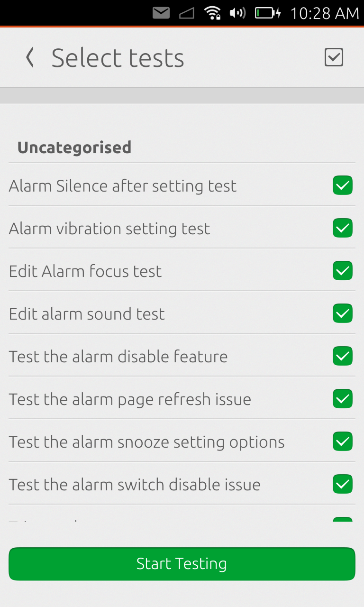The width and height of the screenshot is (364, 607).
Task: Select the Uncategorised section header
Action: click(x=74, y=147)
